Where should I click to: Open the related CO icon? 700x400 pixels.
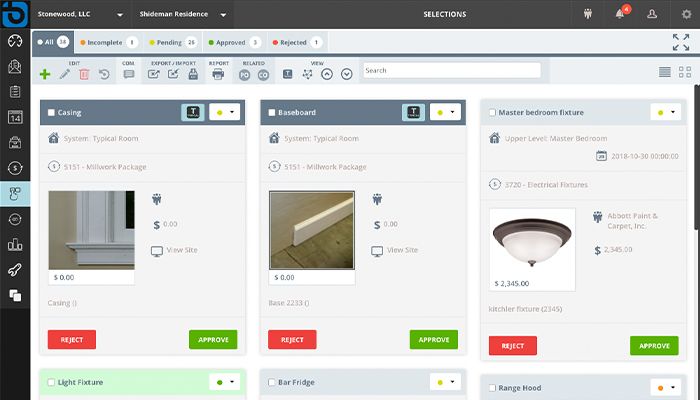pyautogui.click(x=263, y=75)
